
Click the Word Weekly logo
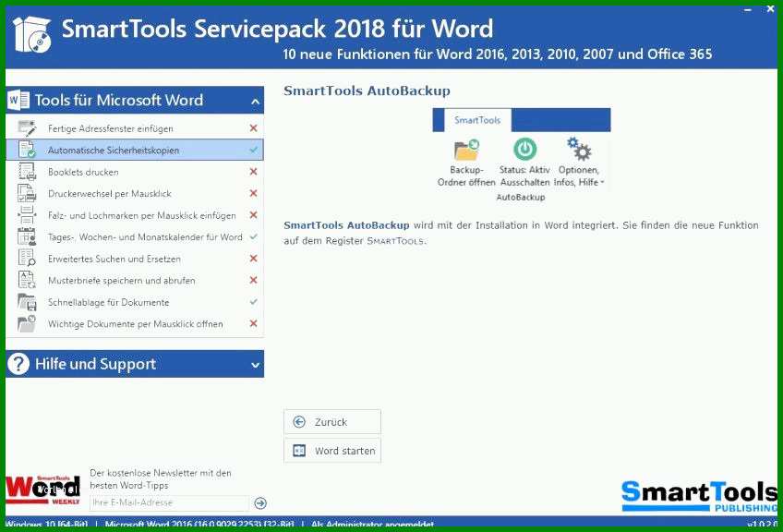tap(43, 490)
